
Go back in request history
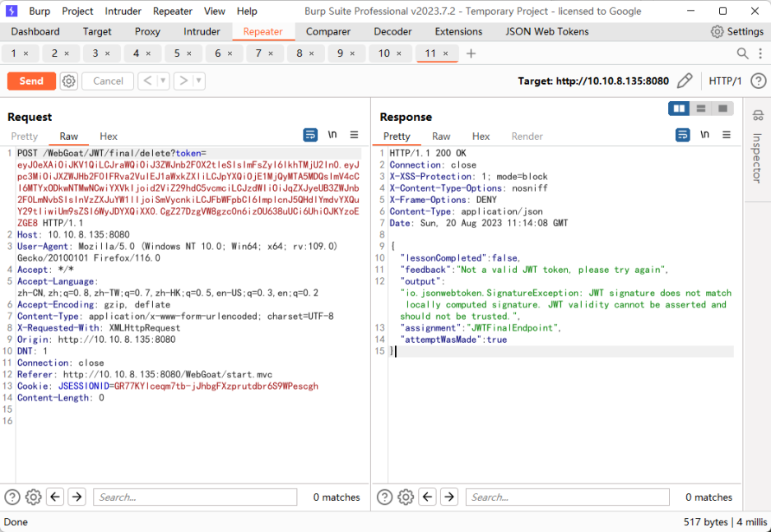[x=147, y=81]
